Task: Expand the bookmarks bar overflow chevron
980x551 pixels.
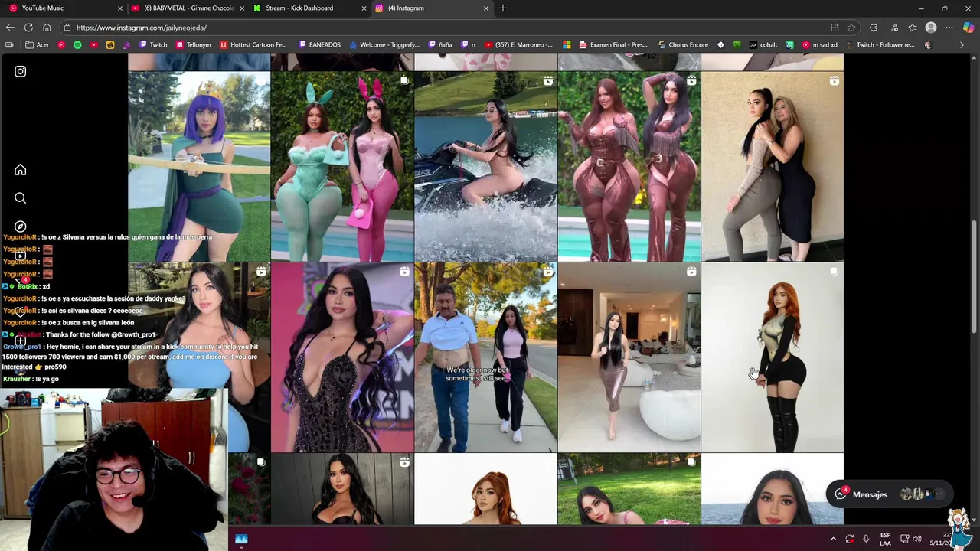Action: 962,44
